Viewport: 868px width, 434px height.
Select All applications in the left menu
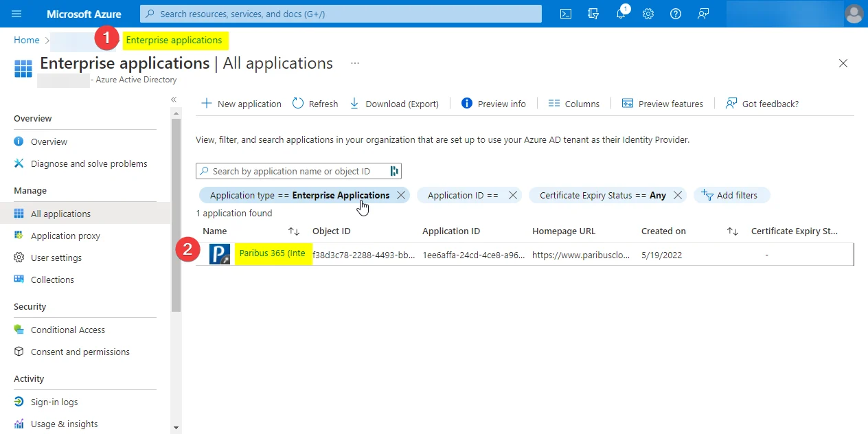pos(85,214)
